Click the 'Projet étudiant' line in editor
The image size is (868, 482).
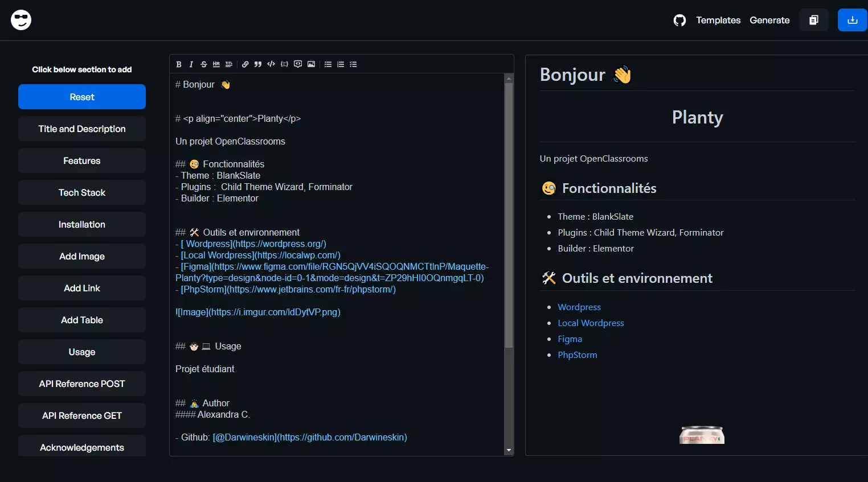tap(205, 369)
